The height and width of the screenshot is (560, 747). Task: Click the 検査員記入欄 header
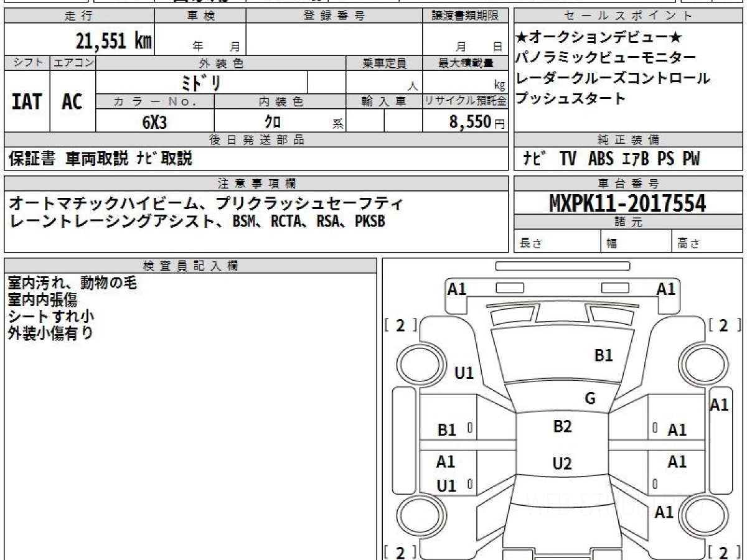tap(190, 266)
